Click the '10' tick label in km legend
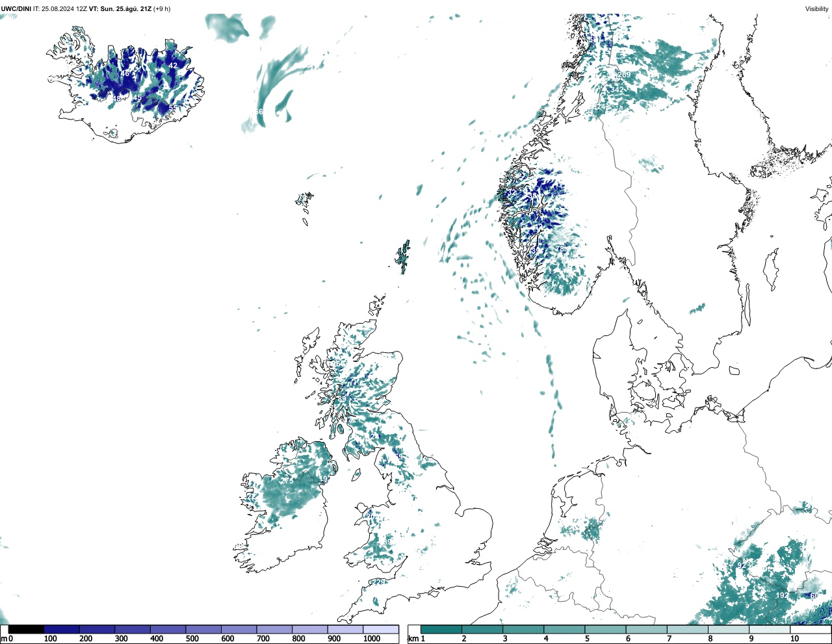The height and width of the screenshot is (644, 832). point(794,639)
